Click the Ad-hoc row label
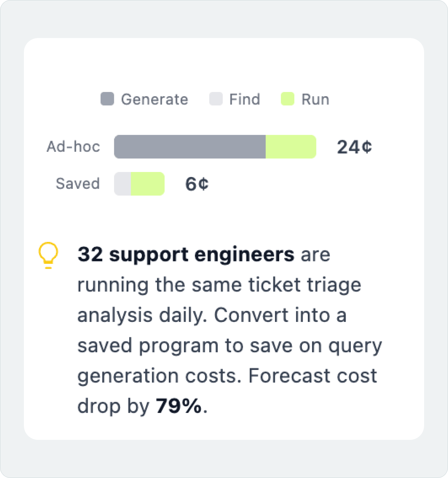Screen dimensions: 448x478 [x=73, y=147]
